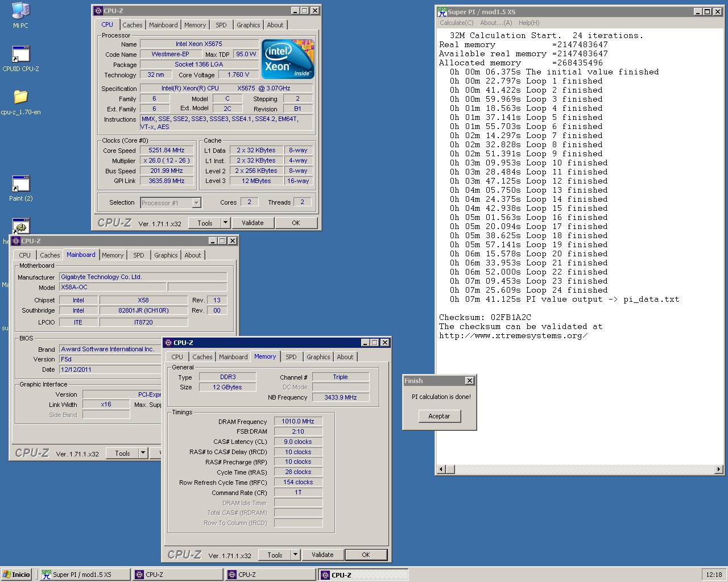The width and height of the screenshot is (728, 582).
Task: Click the Core Speed value 5251.84 MHz
Action: coord(167,151)
